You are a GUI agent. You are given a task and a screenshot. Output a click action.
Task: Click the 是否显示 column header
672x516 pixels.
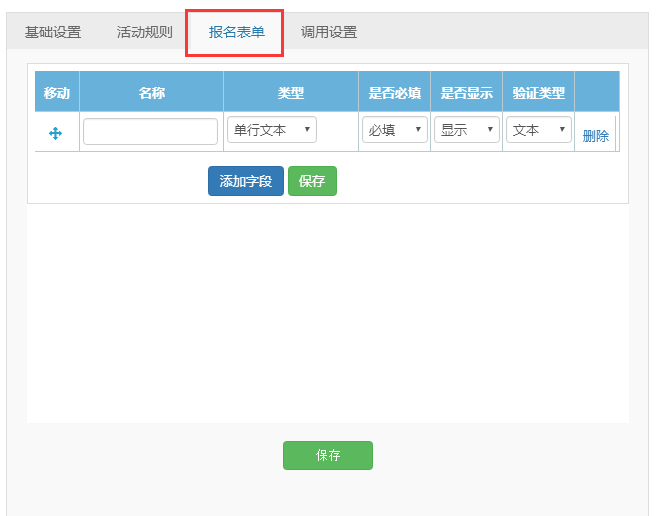[466, 93]
